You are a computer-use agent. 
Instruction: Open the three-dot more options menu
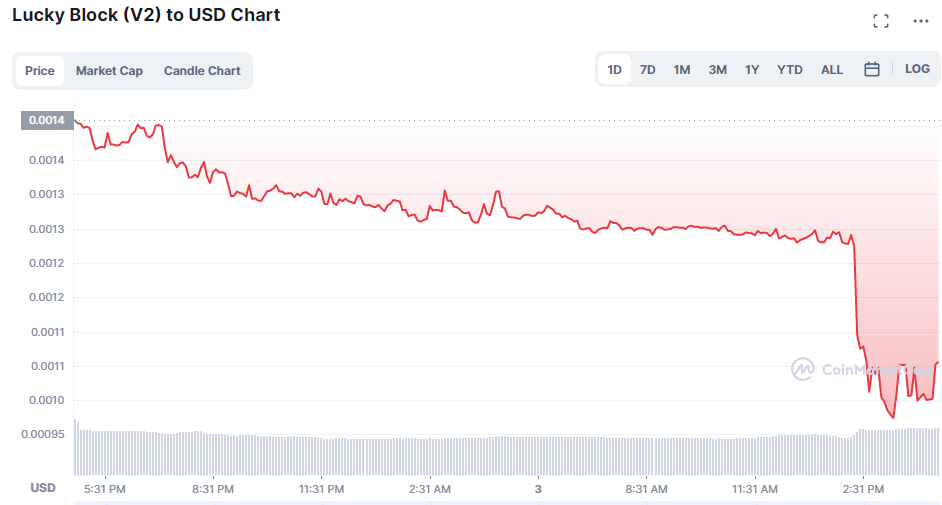click(920, 21)
